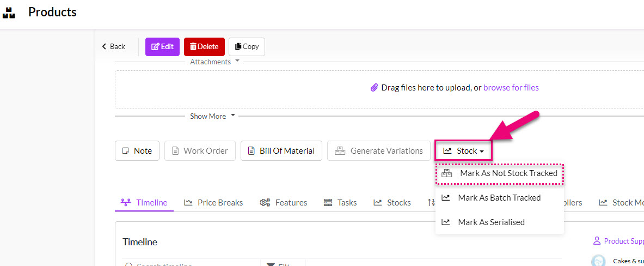Expand the Show More section

click(x=212, y=116)
